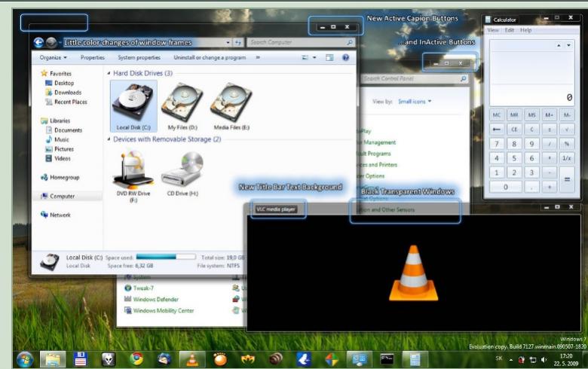The height and width of the screenshot is (369, 588).
Task: Switch to VLC cone taskbar button
Action: (x=192, y=359)
